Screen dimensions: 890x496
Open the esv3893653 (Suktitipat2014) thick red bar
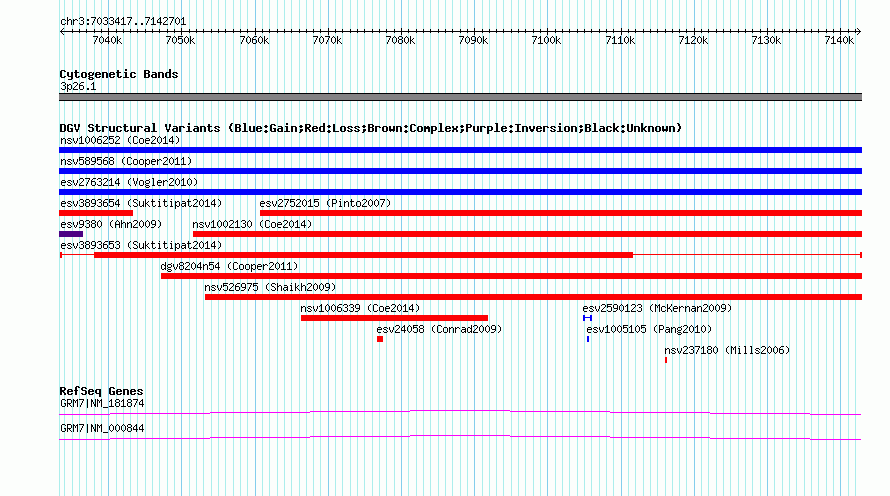pos(363,255)
